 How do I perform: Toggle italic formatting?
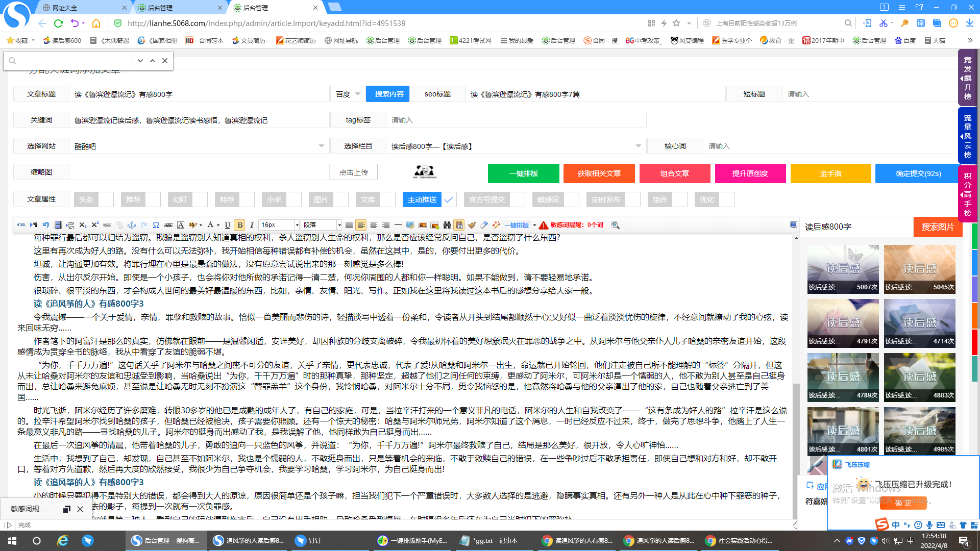(x=252, y=225)
